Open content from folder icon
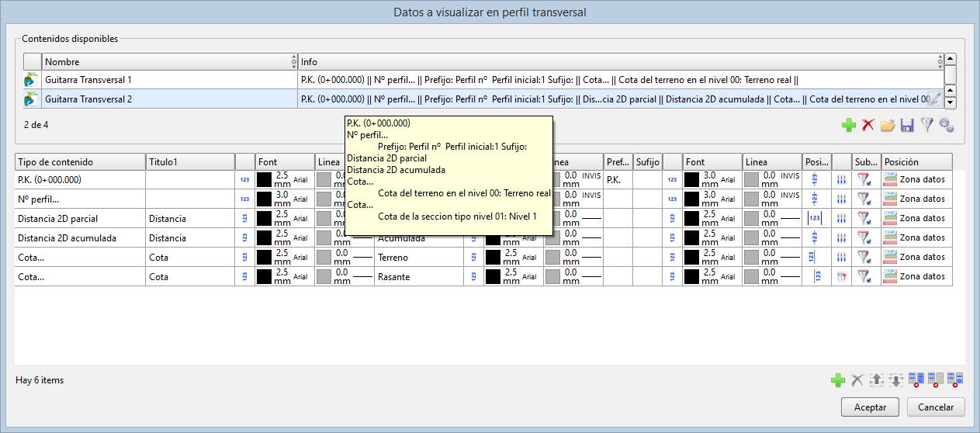Image resolution: width=980 pixels, height=433 pixels. 888,124
